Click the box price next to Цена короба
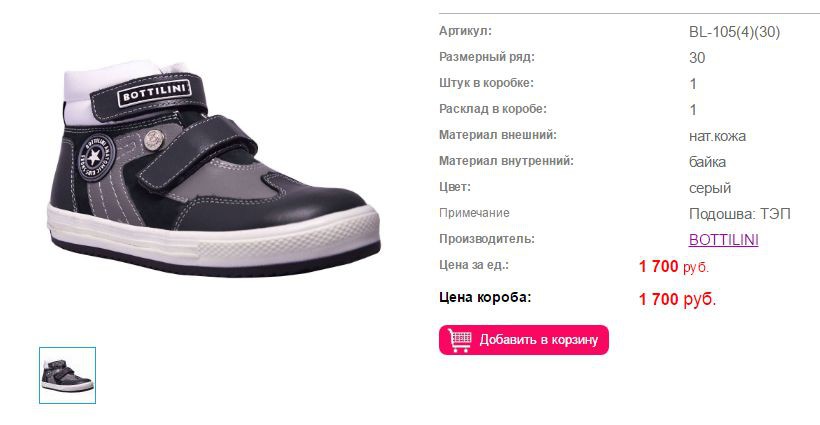Screen dimensions: 820x425 tap(677, 299)
